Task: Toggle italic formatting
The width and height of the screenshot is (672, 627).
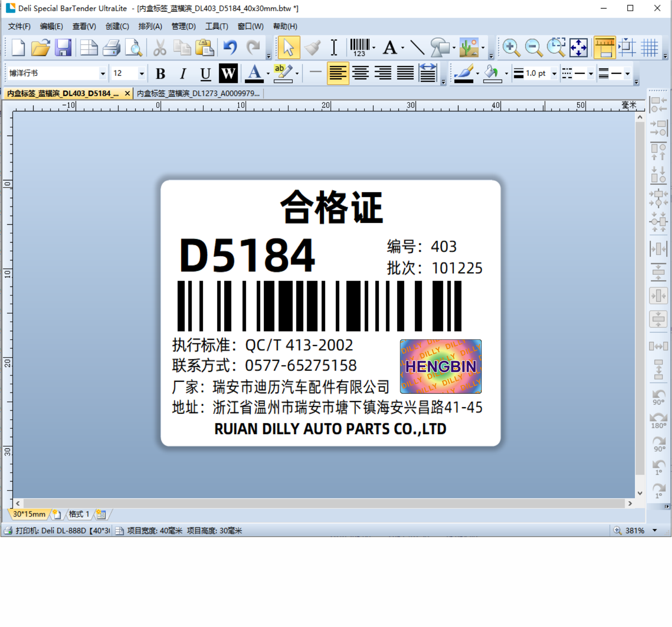Action: pyautogui.click(x=183, y=73)
